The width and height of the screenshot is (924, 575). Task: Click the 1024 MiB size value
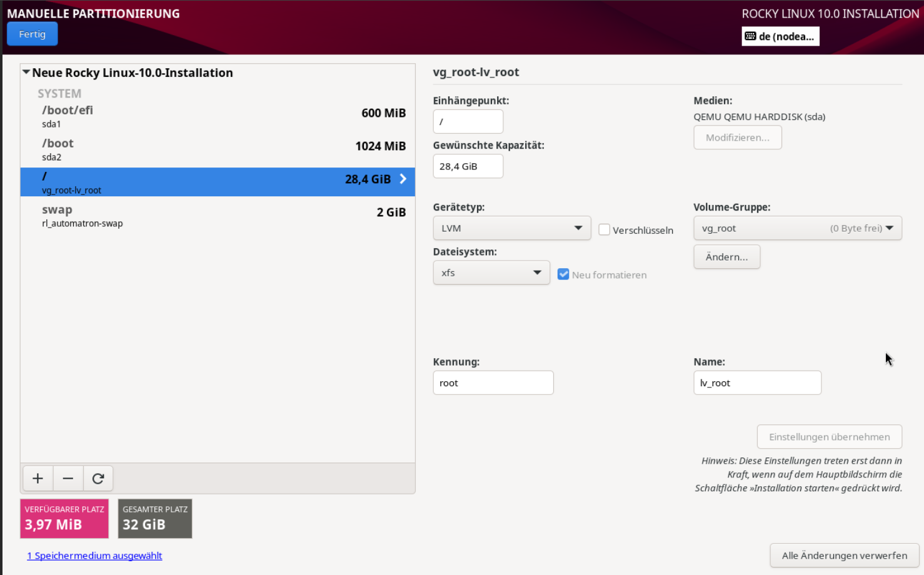381,146
